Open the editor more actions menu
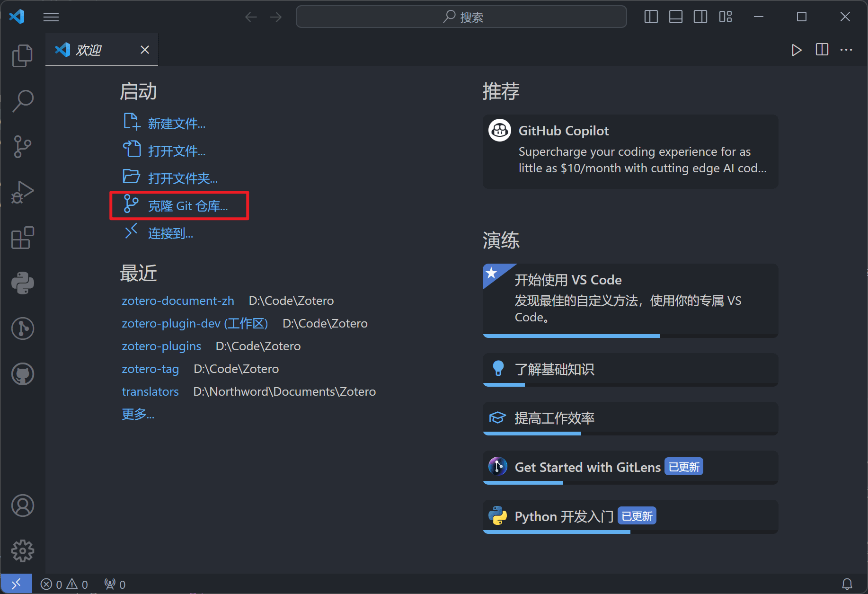868x594 pixels. [x=846, y=50]
